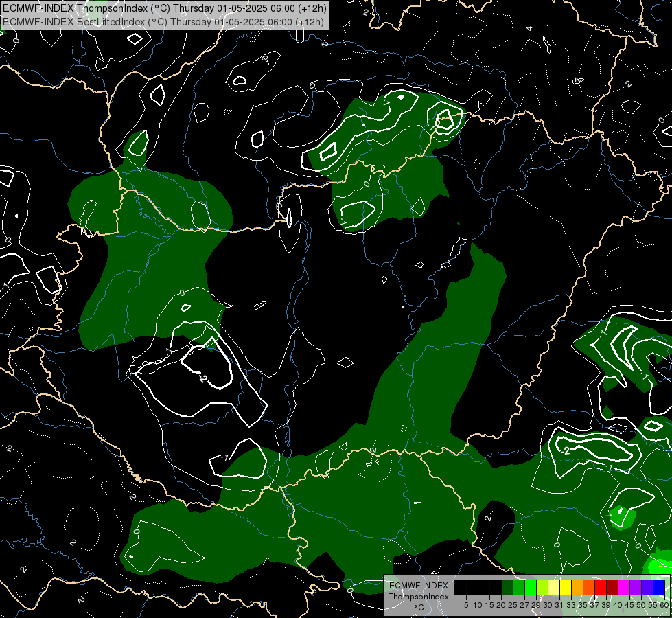This screenshot has width=672, height=618.
Task: Click the BestLiftedIndex title line at top
Action: 163,21
